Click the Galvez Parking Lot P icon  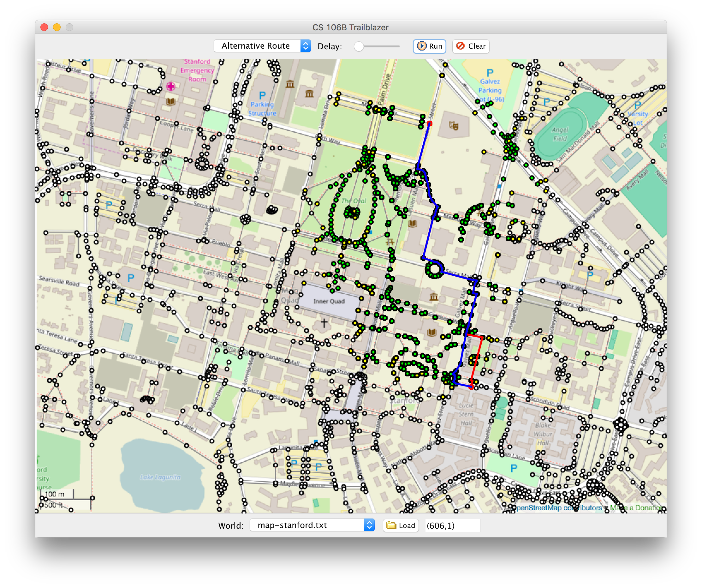(x=490, y=73)
